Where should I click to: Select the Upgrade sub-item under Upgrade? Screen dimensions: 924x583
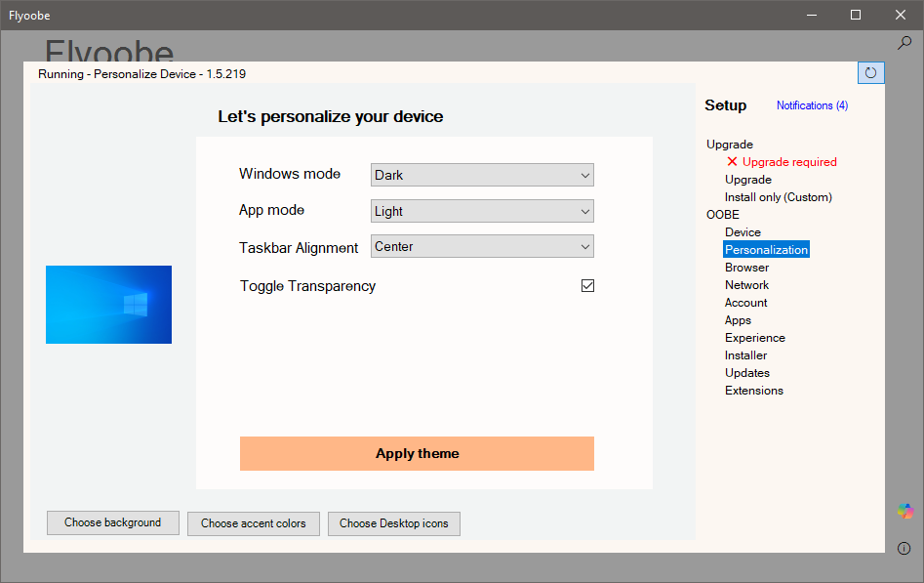tap(747, 180)
